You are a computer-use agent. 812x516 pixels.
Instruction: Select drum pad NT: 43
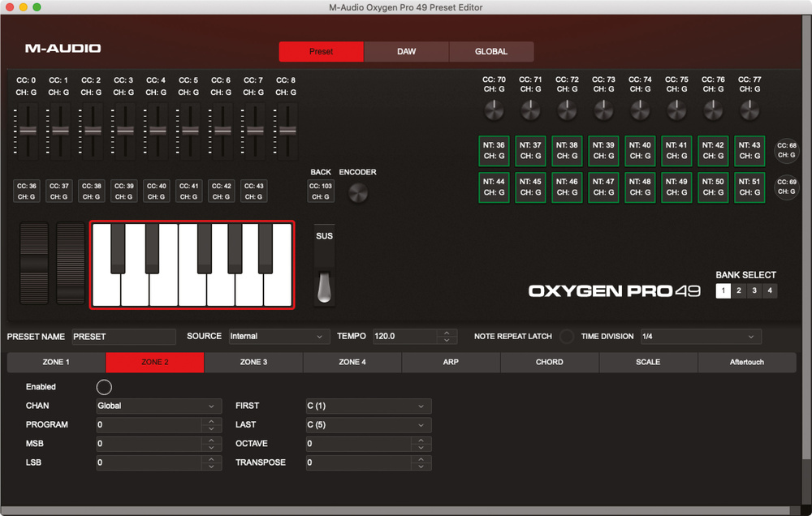click(749, 151)
